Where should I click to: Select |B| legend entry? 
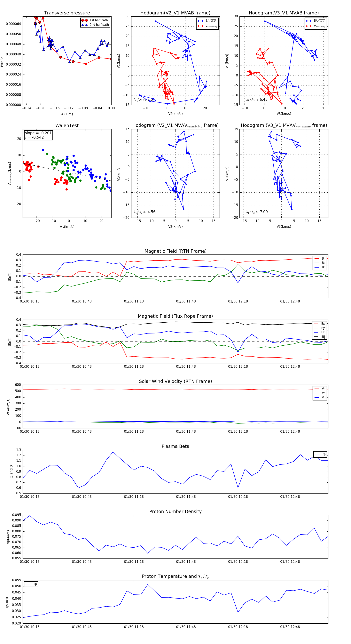click(320, 337)
